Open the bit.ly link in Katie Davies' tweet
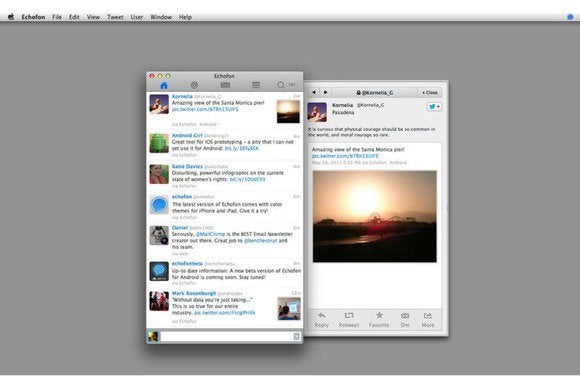This screenshot has width=580, height=388. pyautogui.click(x=247, y=179)
